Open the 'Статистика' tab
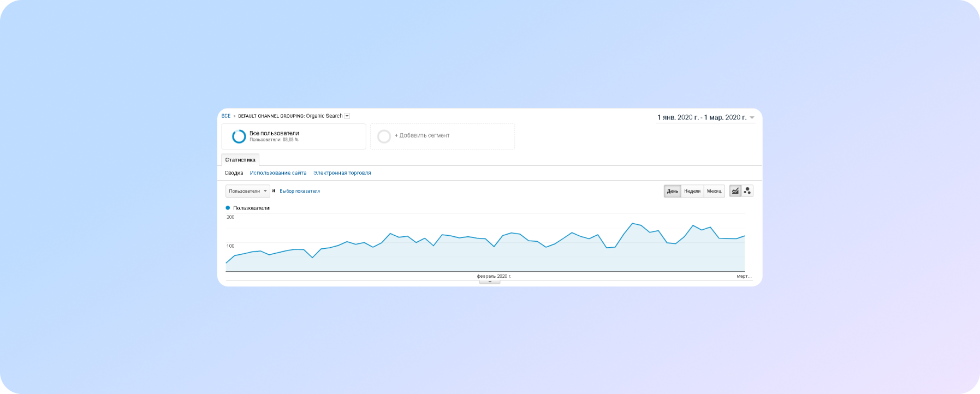This screenshot has height=394, width=980. [240, 160]
